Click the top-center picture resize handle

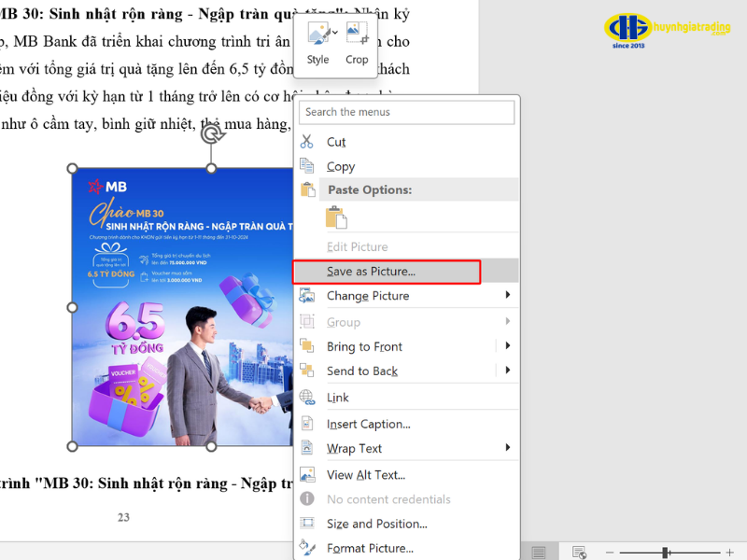coord(212,168)
